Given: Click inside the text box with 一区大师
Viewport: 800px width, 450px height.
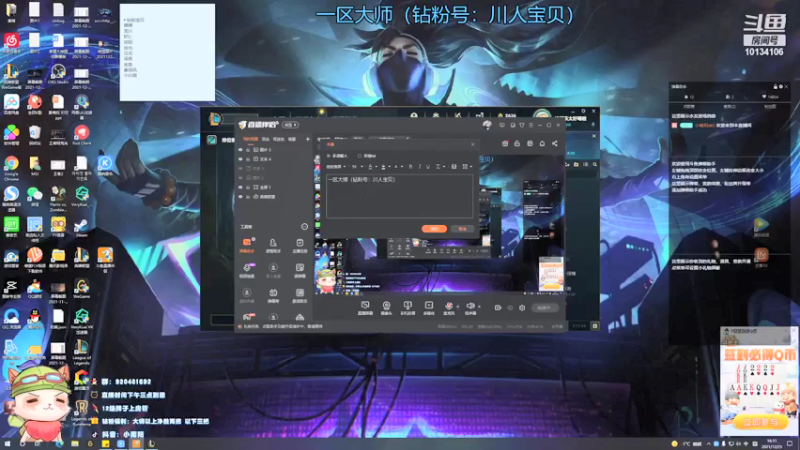Looking at the screenshot, I should click(x=399, y=196).
